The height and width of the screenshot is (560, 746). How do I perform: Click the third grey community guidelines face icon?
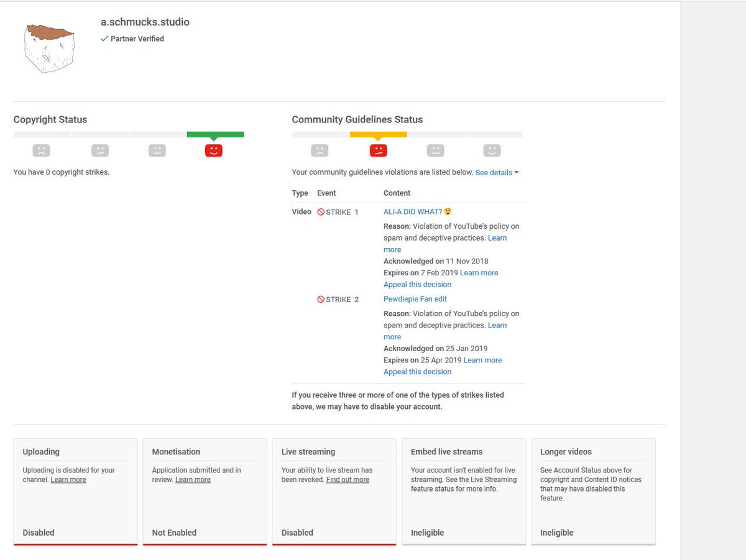[435, 150]
